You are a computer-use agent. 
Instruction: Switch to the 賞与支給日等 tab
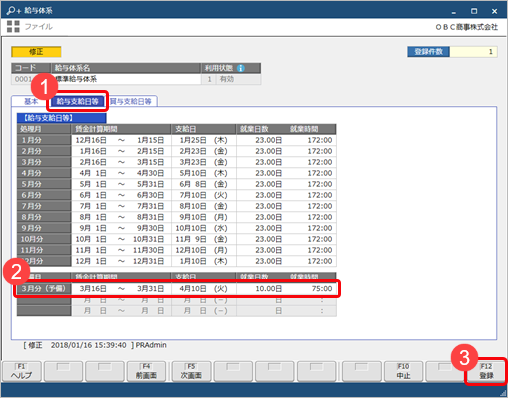(x=131, y=101)
